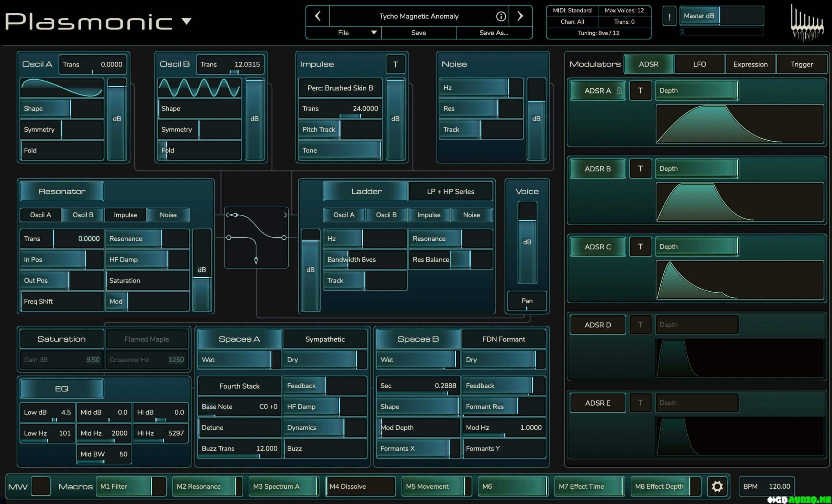Click the ADSR C envelope graph
This screenshot has height=504, width=832.
[740, 280]
